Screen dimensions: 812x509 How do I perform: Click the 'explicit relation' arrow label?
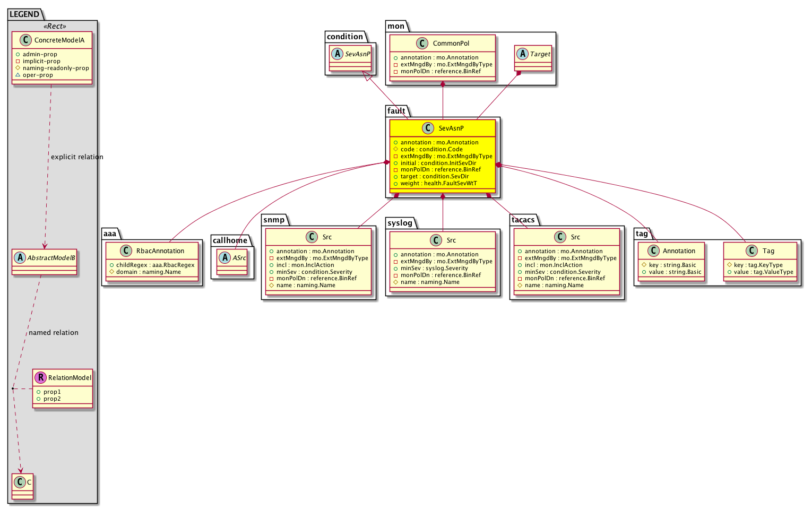[77, 157]
